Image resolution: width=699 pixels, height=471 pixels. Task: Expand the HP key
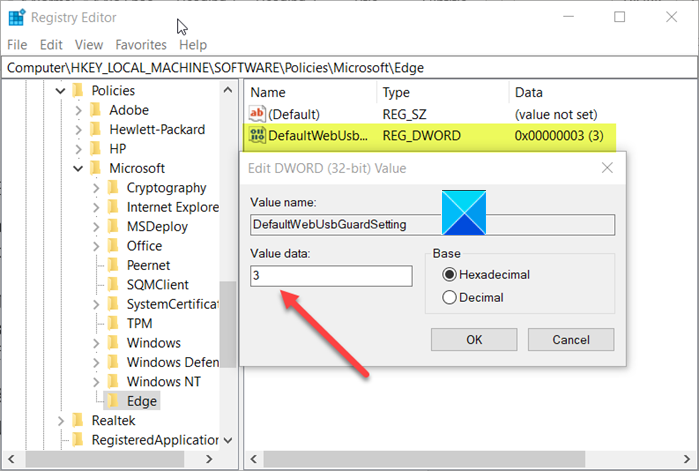78,149
